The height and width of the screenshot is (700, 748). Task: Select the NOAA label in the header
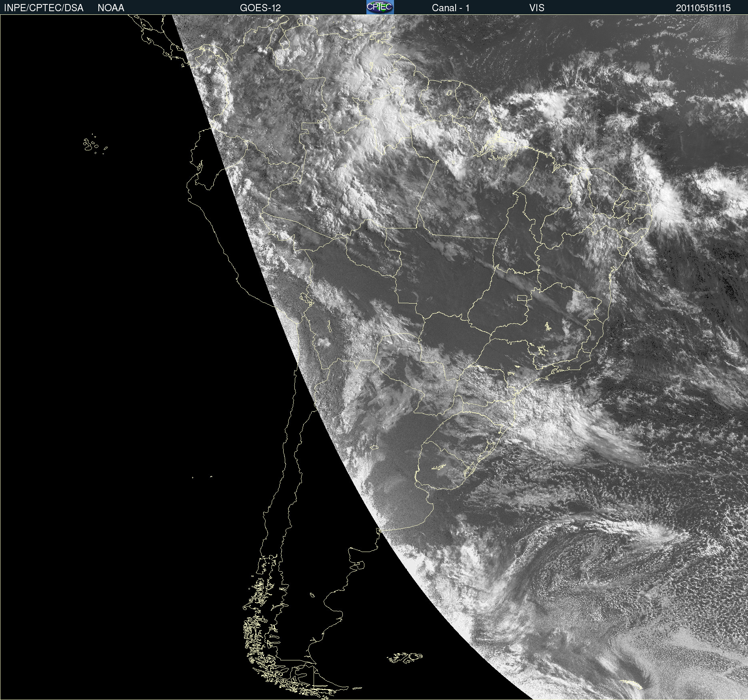(x=111, y=8)
